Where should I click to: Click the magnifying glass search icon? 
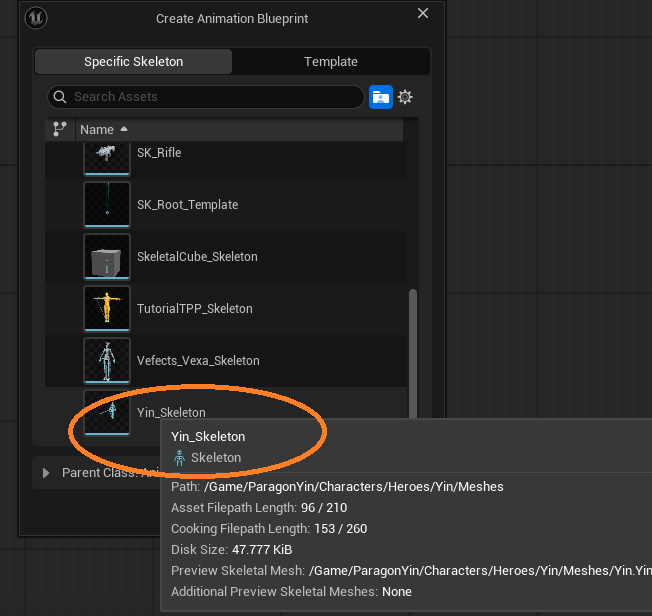tap(61, 97)
